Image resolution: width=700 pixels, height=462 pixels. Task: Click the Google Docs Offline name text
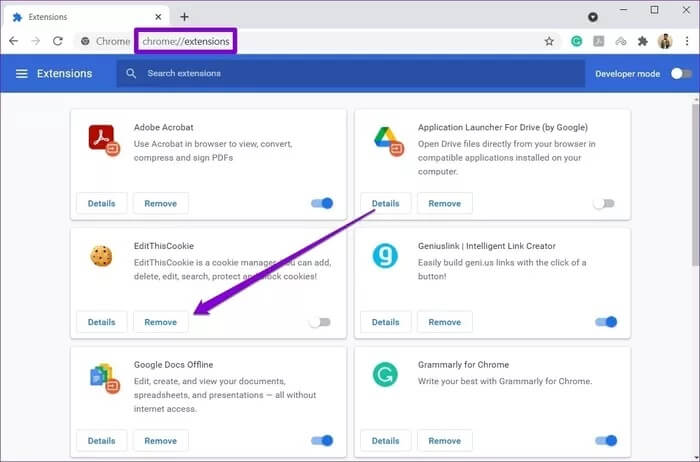tap(173, 365)
